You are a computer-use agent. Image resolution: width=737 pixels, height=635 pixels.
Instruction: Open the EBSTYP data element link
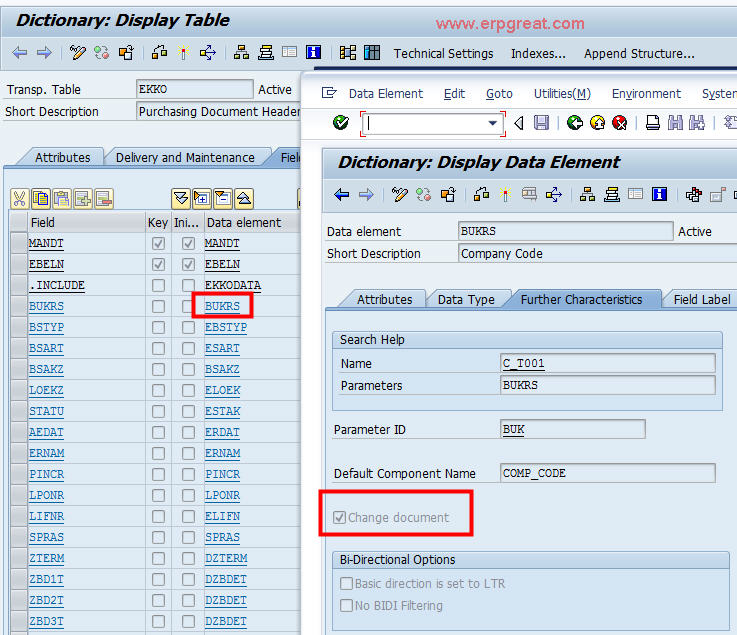(x=226, y=328)
